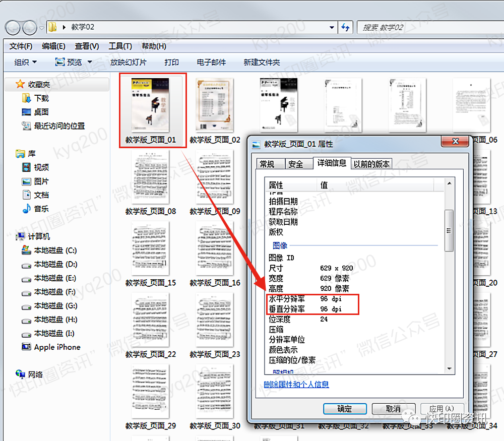
Task: Expand the 预览 dropdown arrow
Action: (90, 62)
